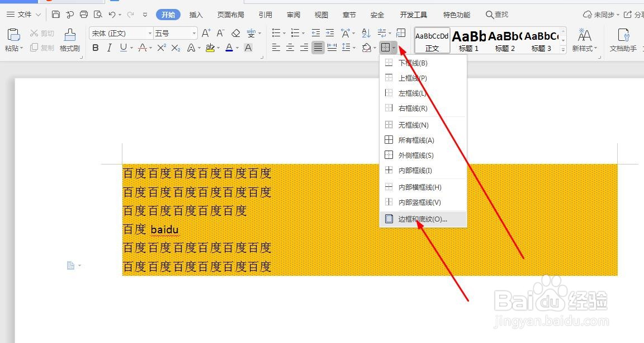Click the Distributed alignment icon
This screenshot has width=644, height=343.
pos(332,48)
